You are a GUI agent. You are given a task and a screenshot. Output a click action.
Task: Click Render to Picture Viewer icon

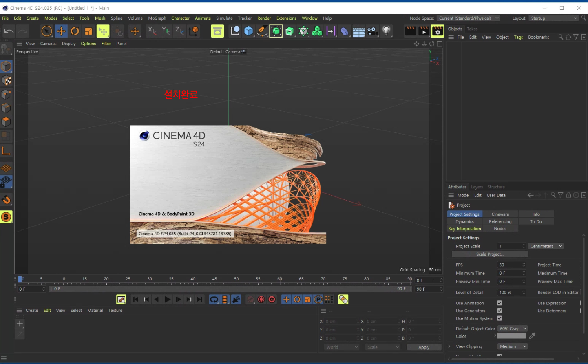click(424, 31)
